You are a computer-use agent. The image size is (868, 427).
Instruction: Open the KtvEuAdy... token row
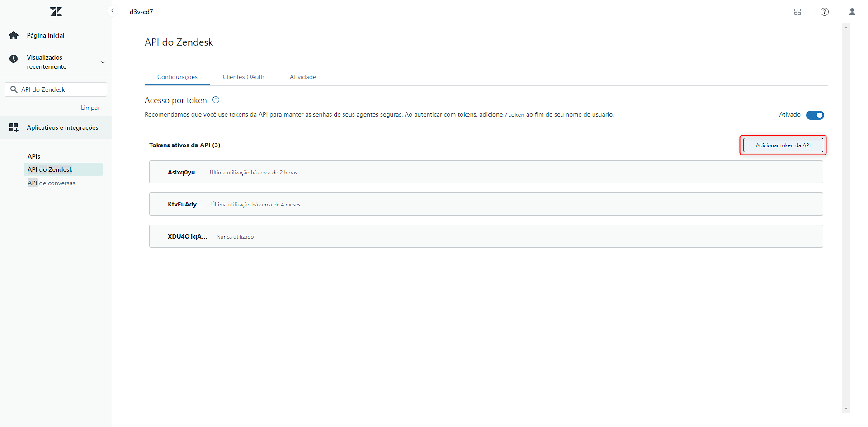pos(486,204)
